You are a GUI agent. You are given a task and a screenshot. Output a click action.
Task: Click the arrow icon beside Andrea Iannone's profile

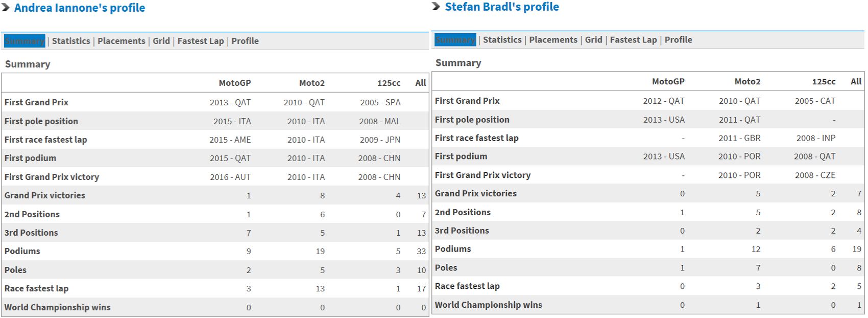[x=6, y=8]
